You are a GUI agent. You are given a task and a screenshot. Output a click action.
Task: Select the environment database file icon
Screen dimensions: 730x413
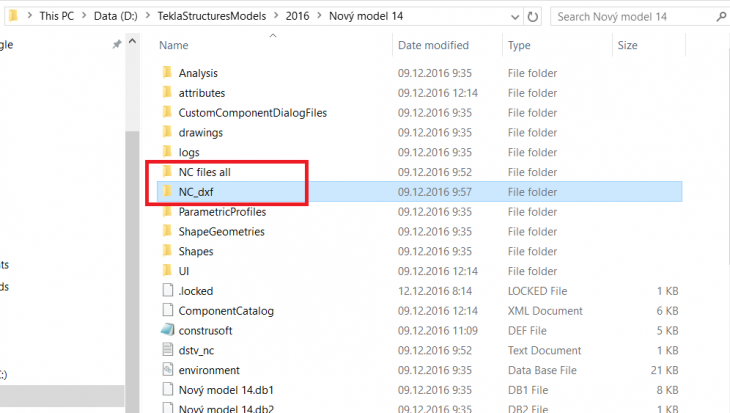tap(168, 370)
